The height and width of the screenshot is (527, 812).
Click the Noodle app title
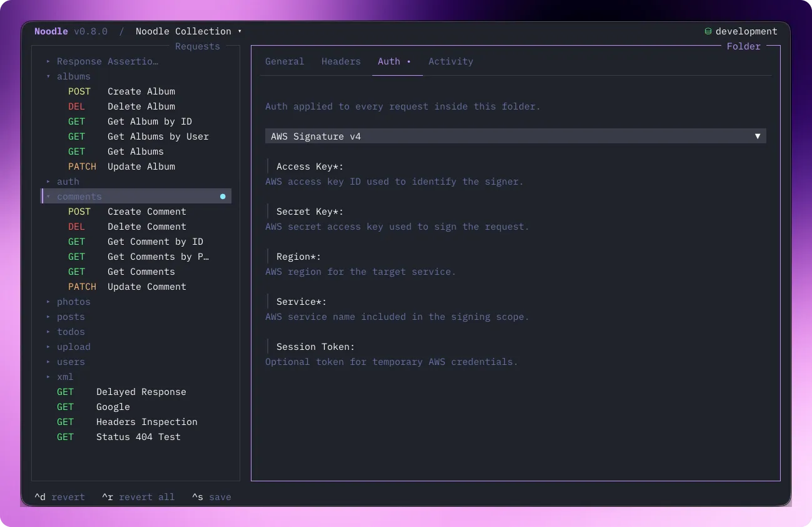point(51,31)
